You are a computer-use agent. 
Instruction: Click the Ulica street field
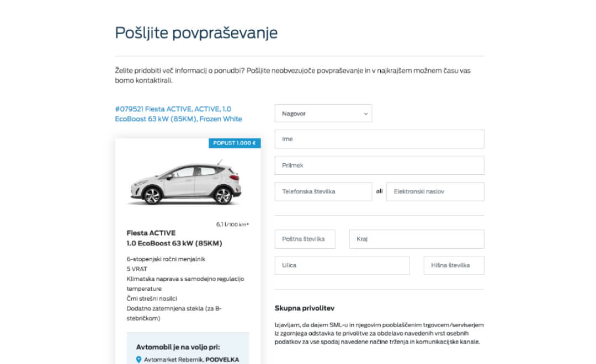[342, 265]
